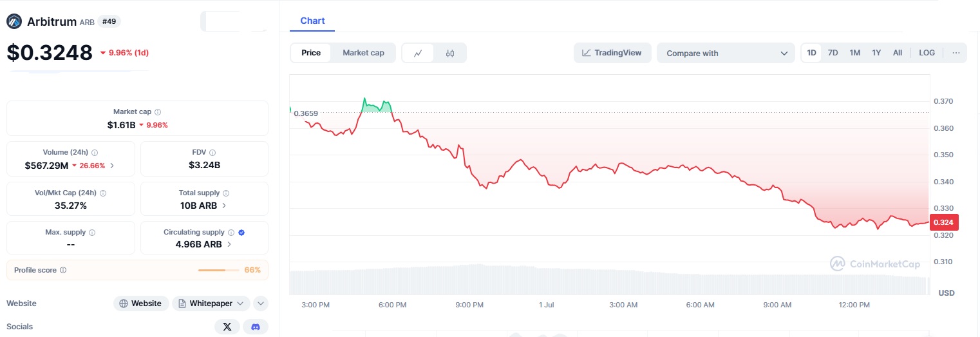Open the chart more options ellipsis
This screenshot has width=980, height=337.
[956, 53]
